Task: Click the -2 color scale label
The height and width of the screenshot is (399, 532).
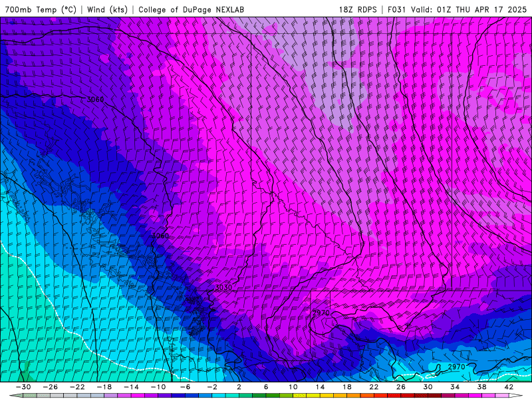Action: [212, 387]
